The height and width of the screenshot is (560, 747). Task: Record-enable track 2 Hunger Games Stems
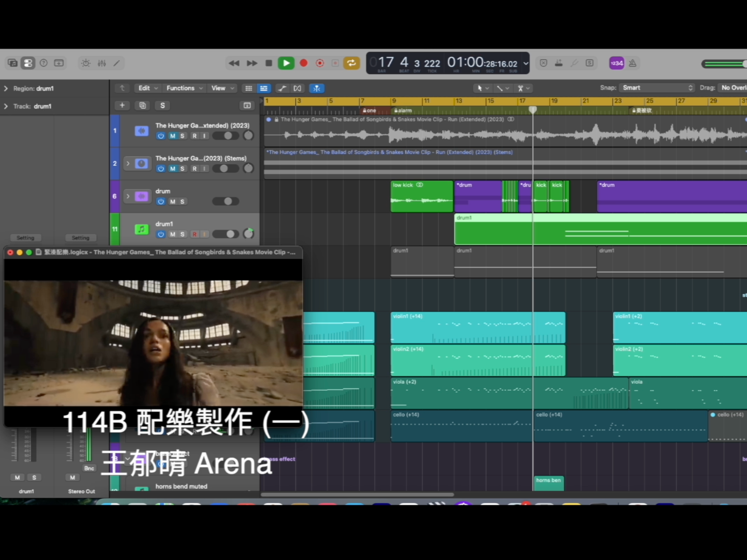click(195, 169)
